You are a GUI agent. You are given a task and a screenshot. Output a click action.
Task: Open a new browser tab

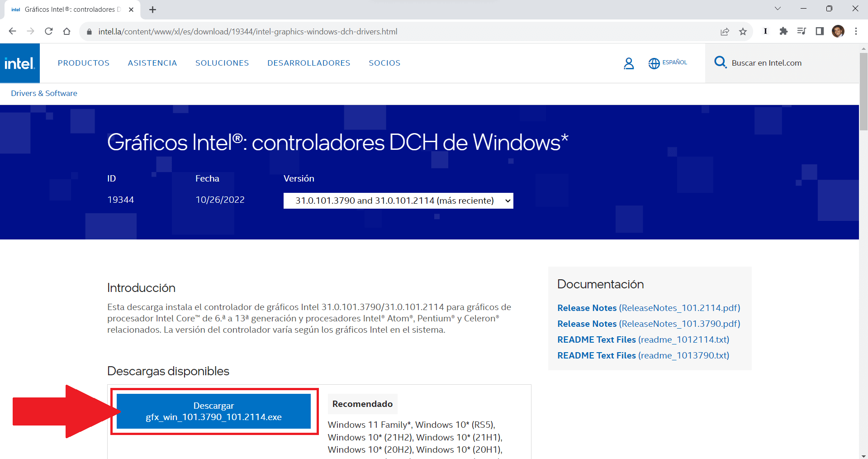[153, 10]
